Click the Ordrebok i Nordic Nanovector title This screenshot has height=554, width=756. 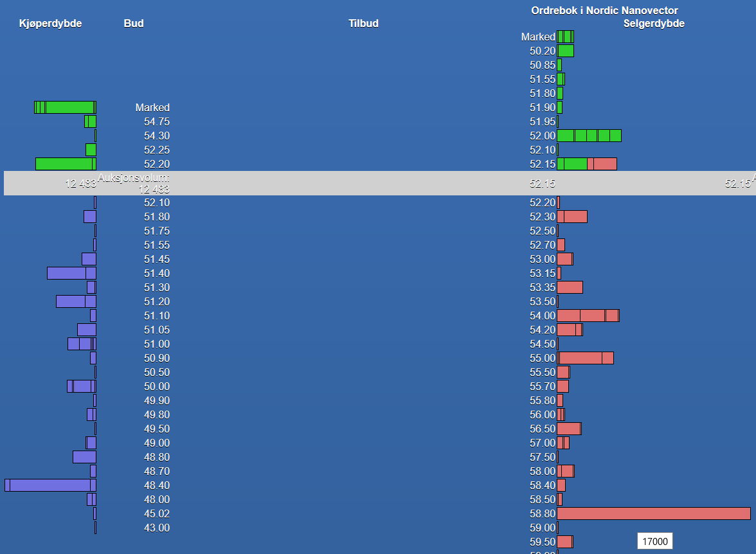[604, 11]
